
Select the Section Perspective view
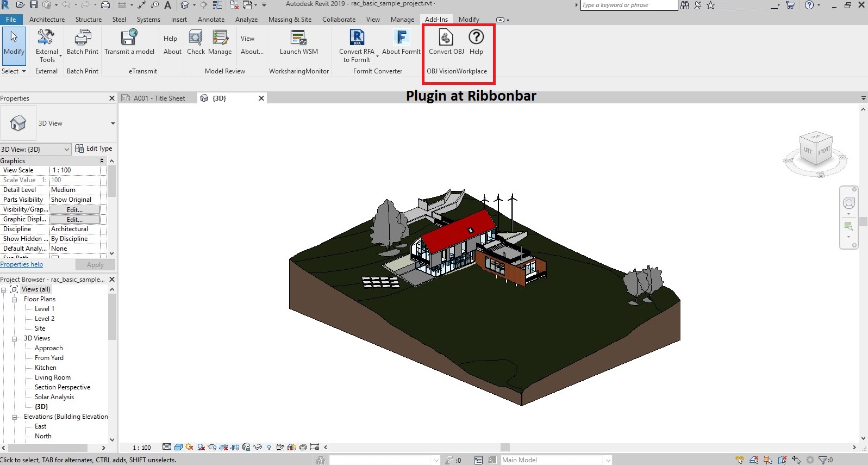[63, 387]
